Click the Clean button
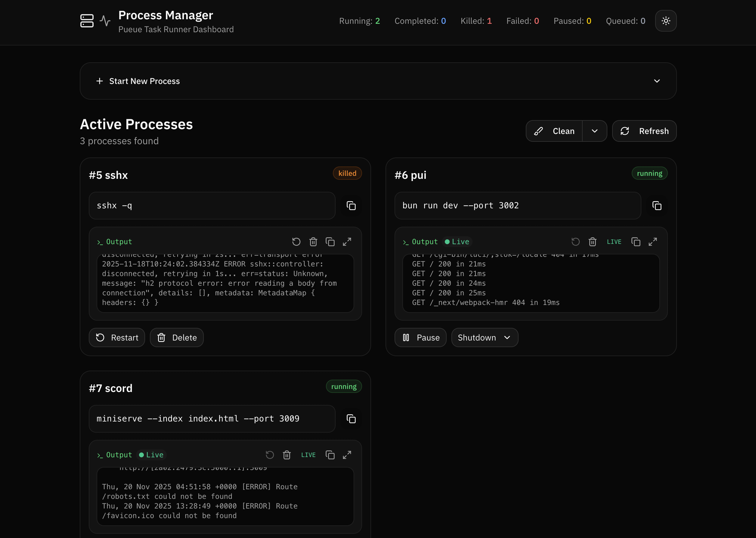This screenshot has height=538, width=756. pos(554,131)
